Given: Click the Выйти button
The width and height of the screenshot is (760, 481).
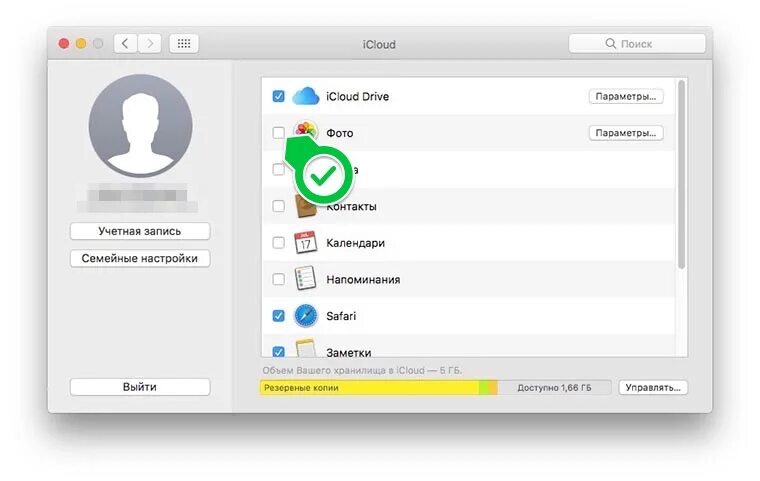Looking at the screenshot, I should tap(140, 387).
